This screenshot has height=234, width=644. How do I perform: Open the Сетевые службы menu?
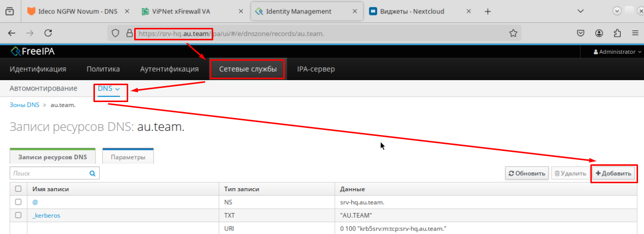coord(247,69)
